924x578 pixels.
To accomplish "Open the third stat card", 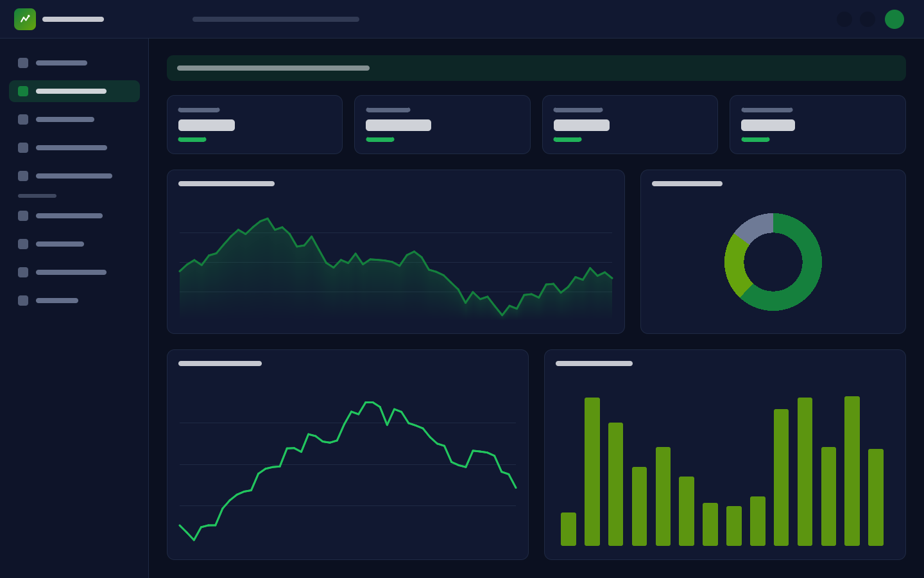I will click(x=630, y=125).
